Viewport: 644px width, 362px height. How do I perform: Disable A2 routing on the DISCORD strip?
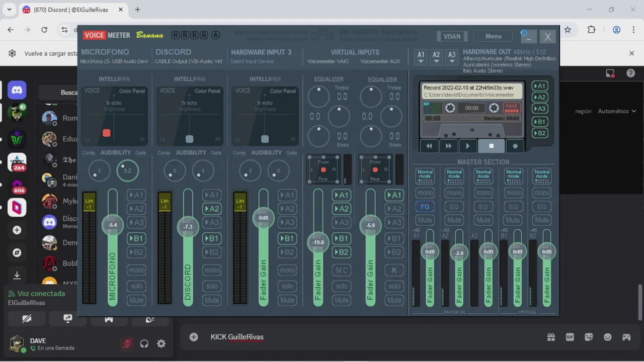tap(212, 209)
